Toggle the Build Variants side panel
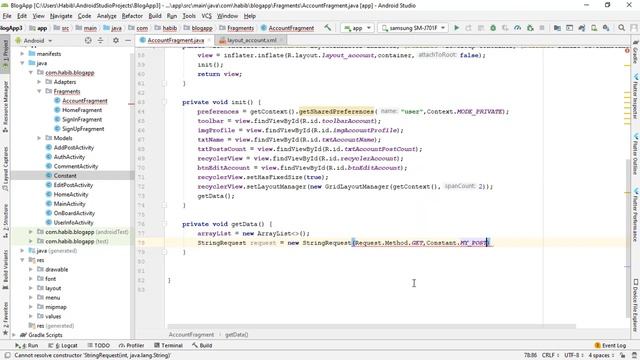This screenshot has width=640, height=360. tap(5, 269)
